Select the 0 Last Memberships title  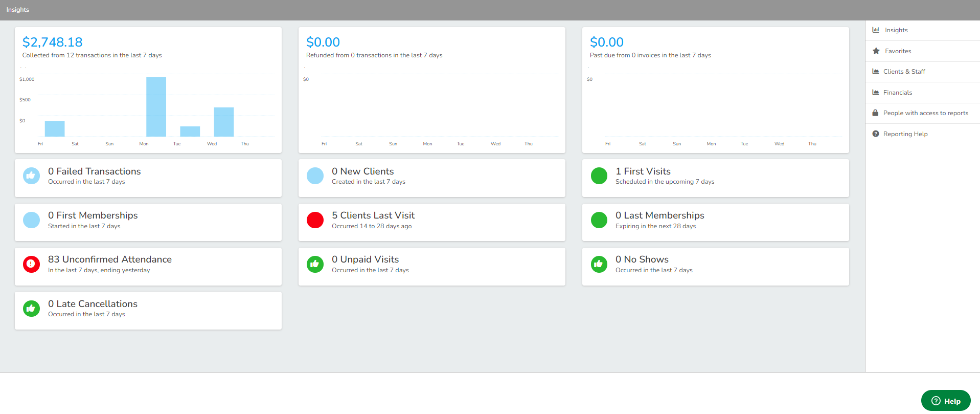pos(659,215)
